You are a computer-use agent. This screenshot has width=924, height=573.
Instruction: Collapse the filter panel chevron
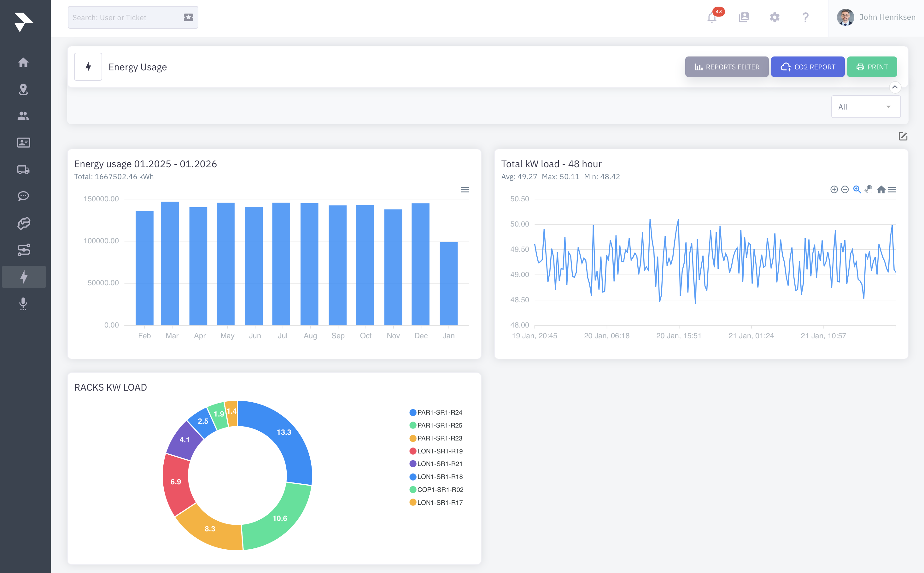click(895, 87)
